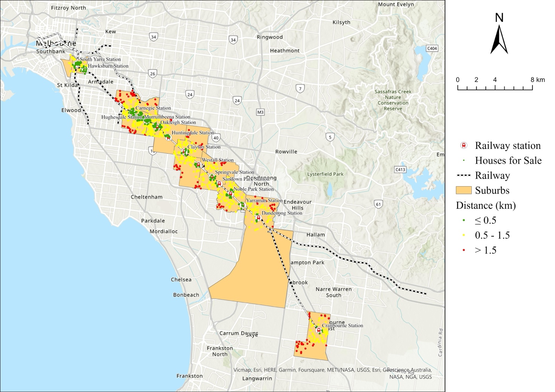This screenshot has width=555, height=392.
Task: Click the route 26 road shield
Action: pyautogui.click(x=152, y=73)
